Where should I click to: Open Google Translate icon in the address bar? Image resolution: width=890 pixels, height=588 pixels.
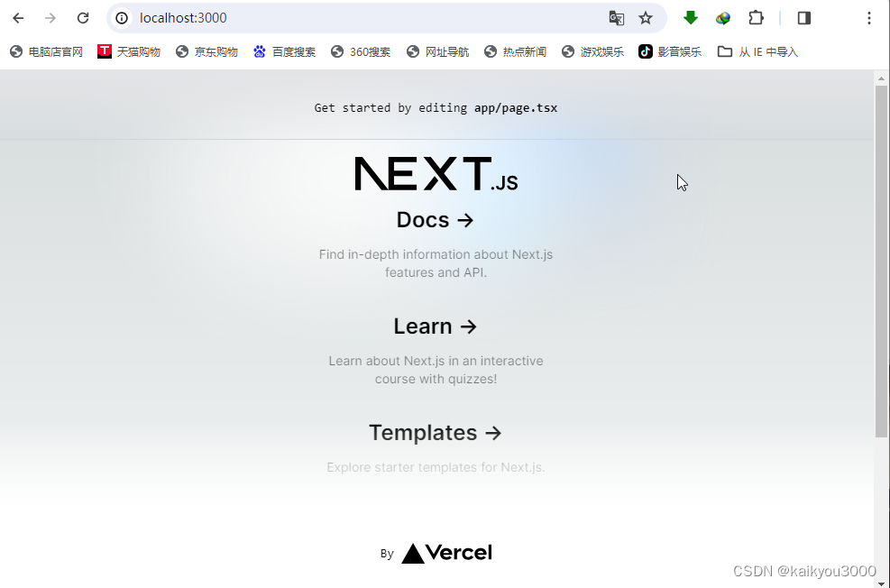click(616, 17)
